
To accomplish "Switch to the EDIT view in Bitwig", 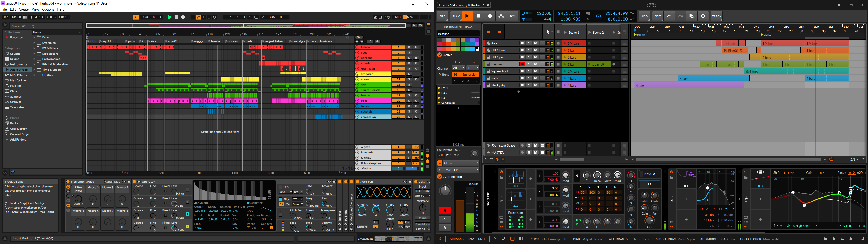I will coord(482,239).
